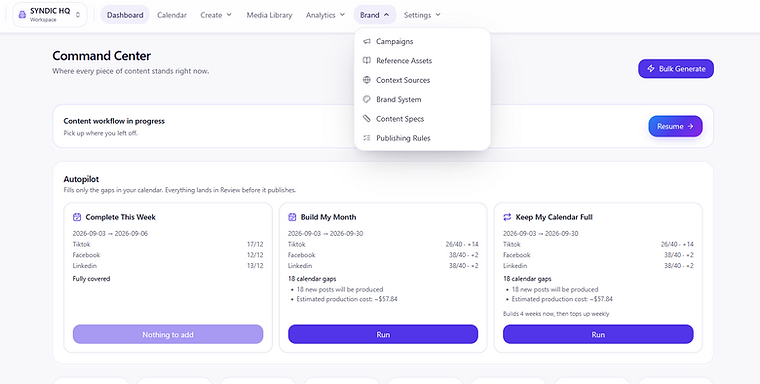Click the Build My Month title
The width and height of the screenshot is (760, 384).
coord(328,217)
